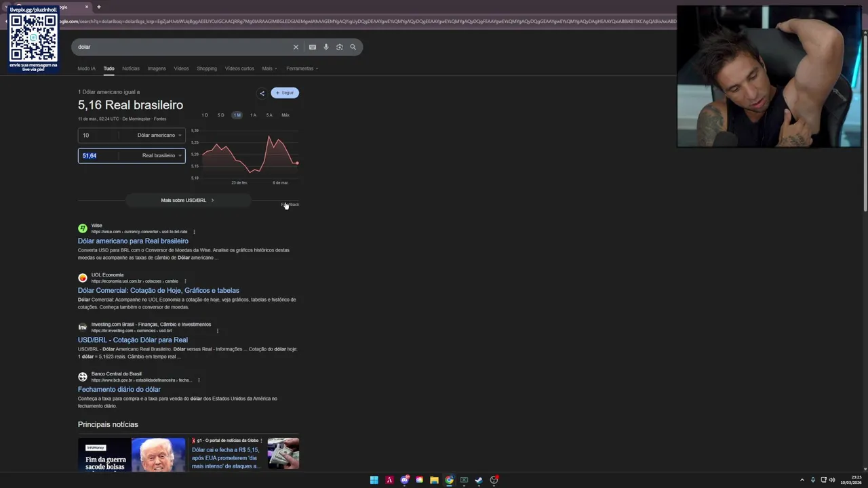The width and height of the screenshot is (868, 488).
Task: Open the volume control in system tray
Action: click(832, 480)
